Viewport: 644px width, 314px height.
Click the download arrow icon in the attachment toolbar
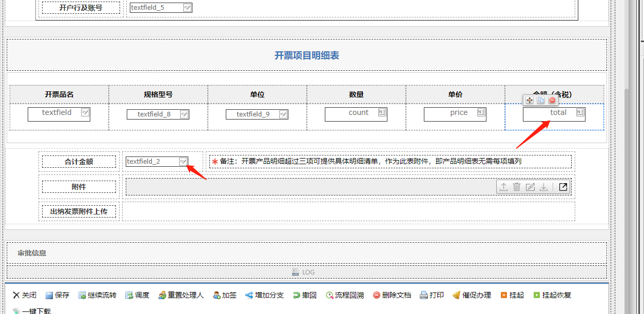(x=543, y=187)
